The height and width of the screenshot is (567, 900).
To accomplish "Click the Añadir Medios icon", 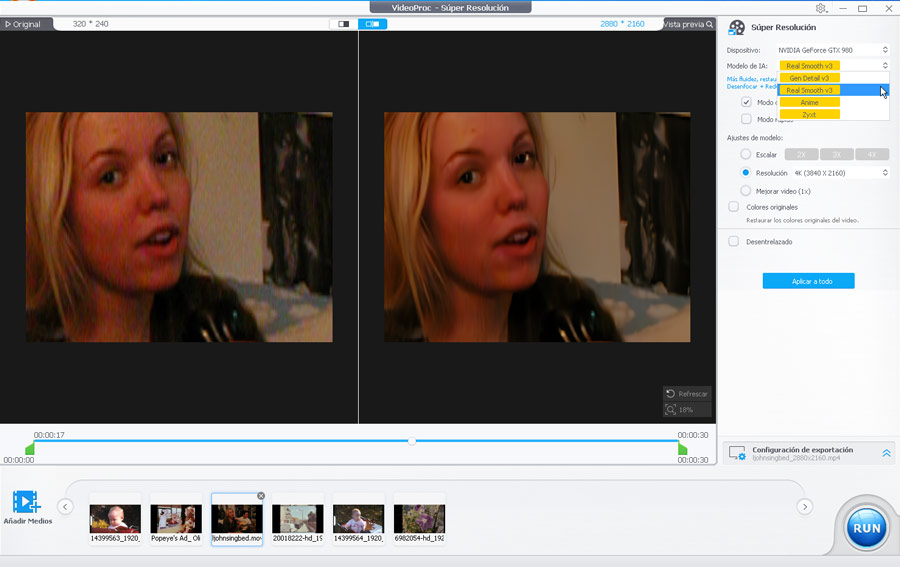I will [x=26, y=502].
